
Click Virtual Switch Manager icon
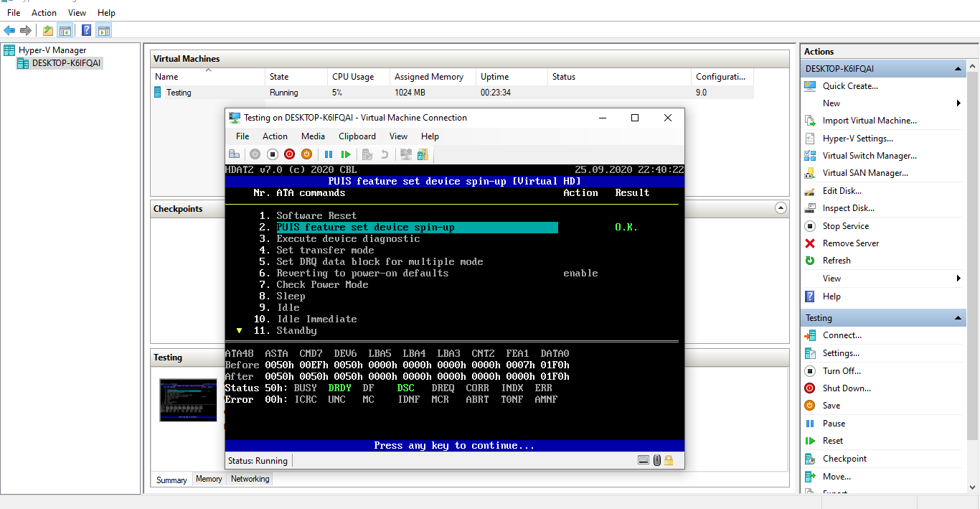coord(810,156)
